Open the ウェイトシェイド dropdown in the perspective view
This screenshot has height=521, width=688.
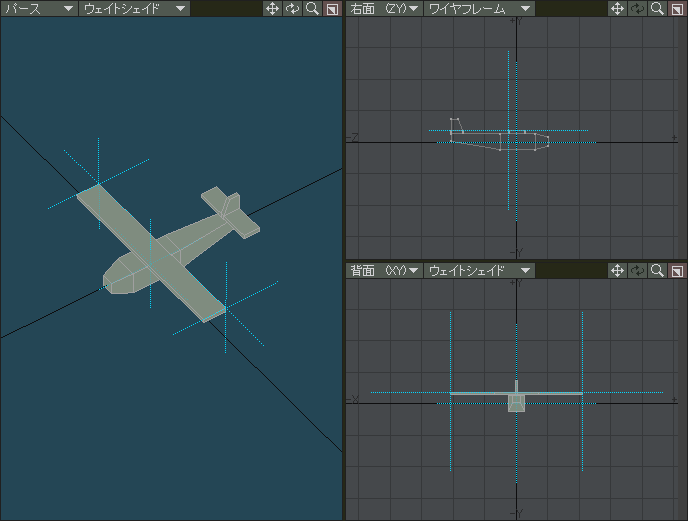click(x=135, y=8)
